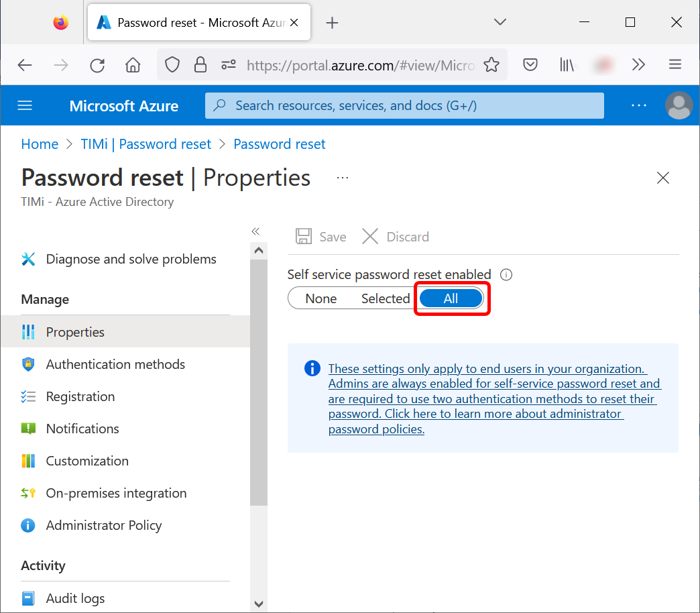Select Properties in the Manage menu
Screen dimensions: 700x613
coord(125,332)
